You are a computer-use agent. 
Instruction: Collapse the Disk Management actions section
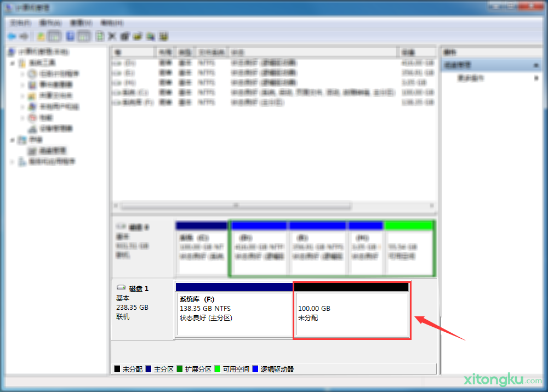(535, 65)
